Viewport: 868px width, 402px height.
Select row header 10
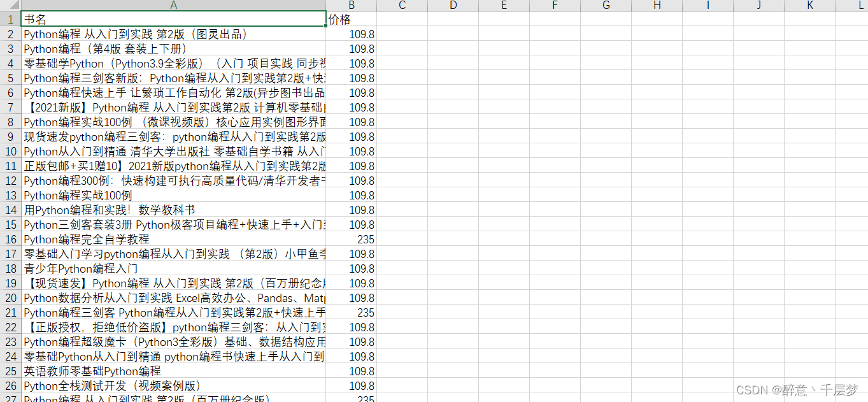point(10,151)
